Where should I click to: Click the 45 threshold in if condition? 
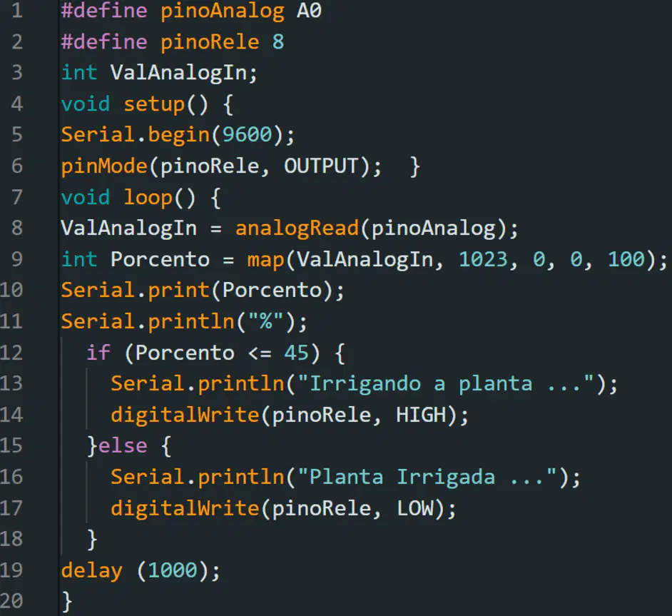(296, 353)
